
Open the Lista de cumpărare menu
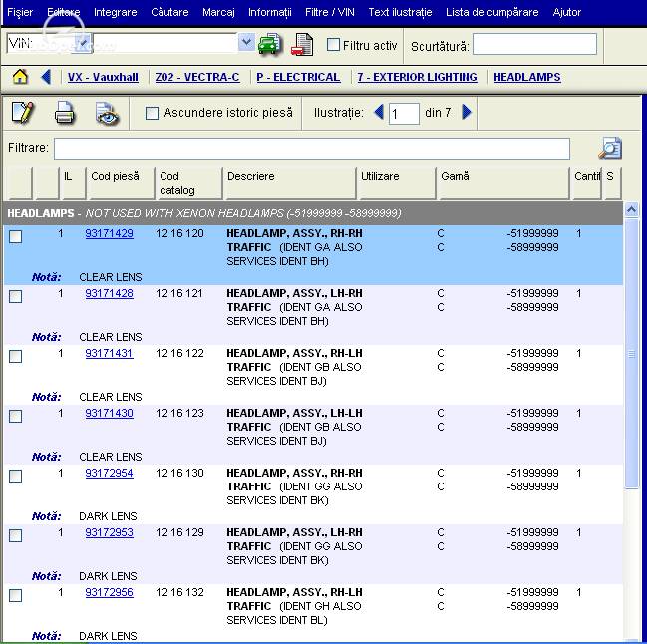[x=492, y=12]
